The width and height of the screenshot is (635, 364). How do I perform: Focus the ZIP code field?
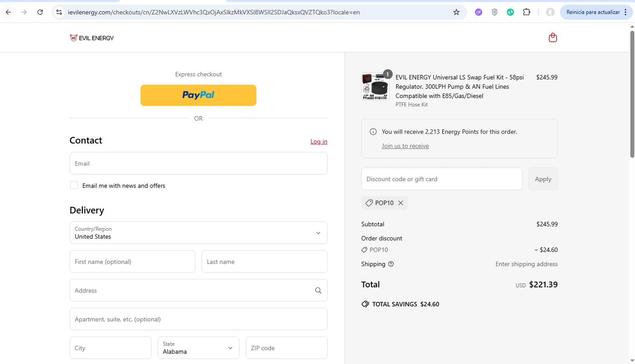coord(287,348)
